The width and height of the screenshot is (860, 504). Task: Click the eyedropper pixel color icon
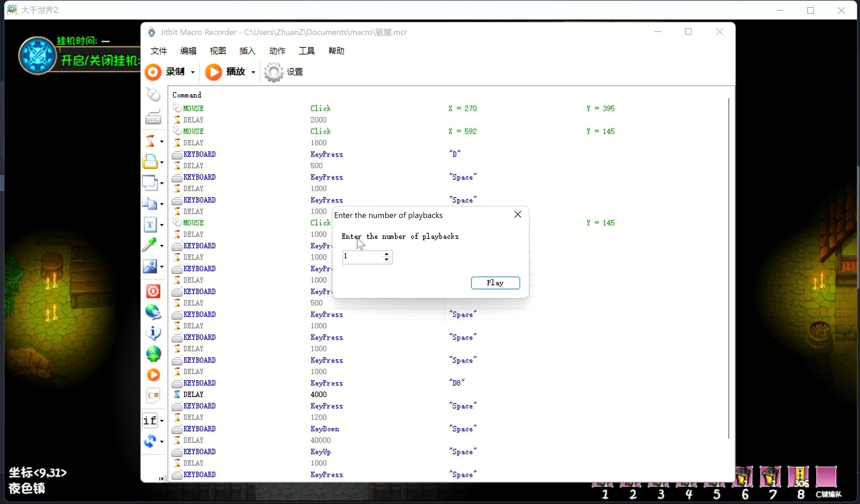coord(150,245)
